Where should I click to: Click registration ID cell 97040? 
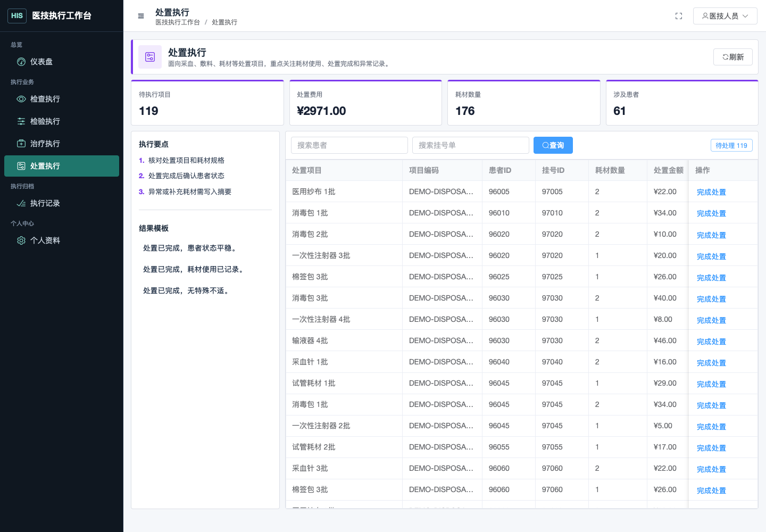tap(562, 362)
